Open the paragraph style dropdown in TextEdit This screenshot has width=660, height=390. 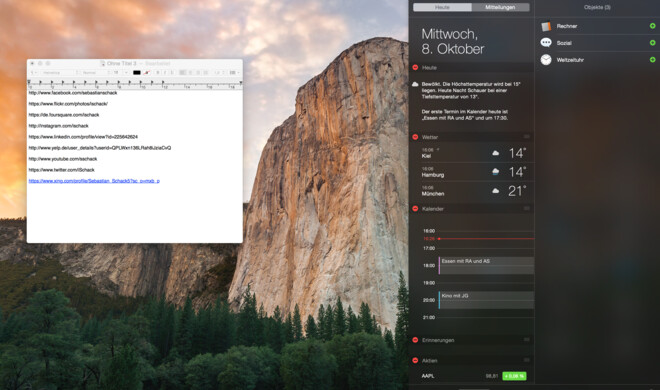pyautogui.click(x=34, y=72)
